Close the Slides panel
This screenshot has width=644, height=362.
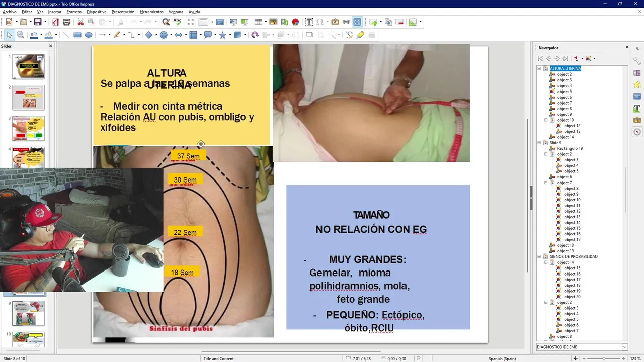(50, 46)
